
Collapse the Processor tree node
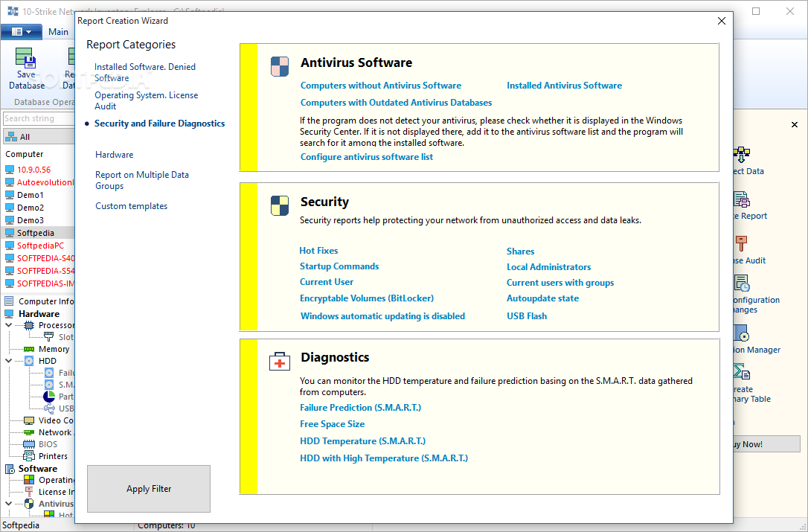[9, 325]
